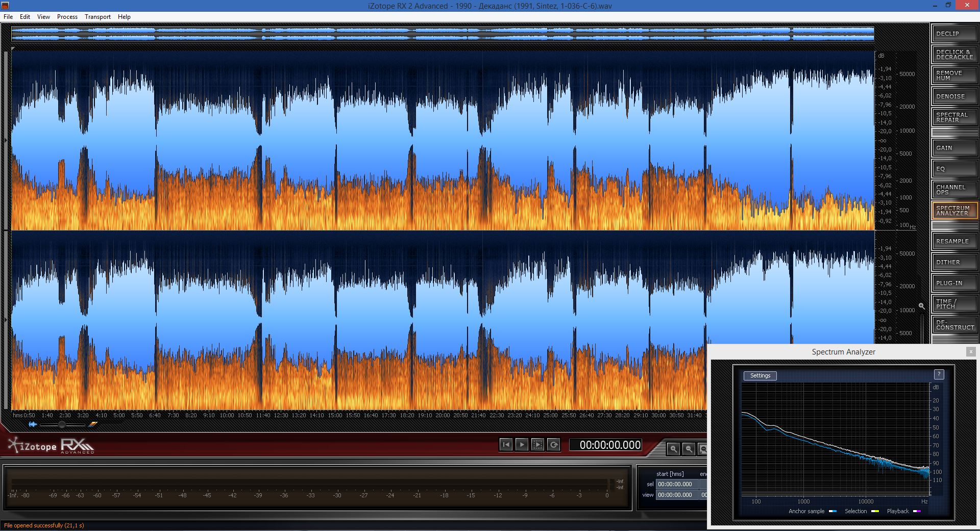Click the waveform/spectrogram blend slider knob
This screenshot has height=531, width=980.
[x=62, y=424]
